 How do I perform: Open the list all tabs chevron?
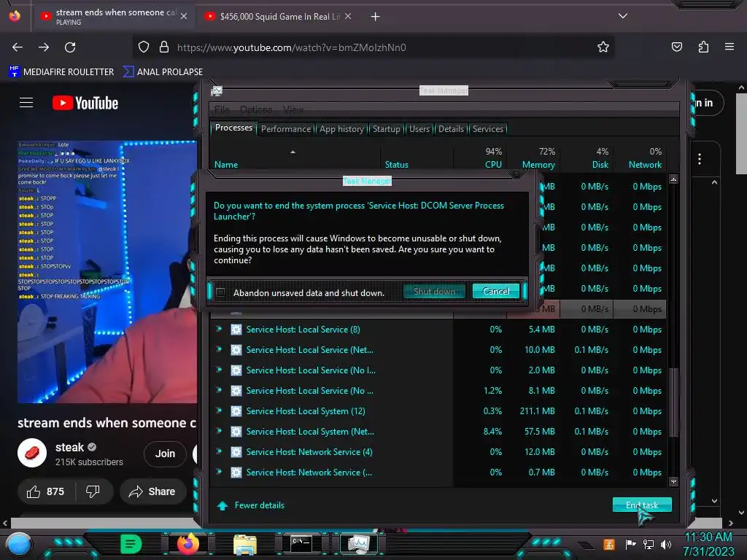coord(623,16)
